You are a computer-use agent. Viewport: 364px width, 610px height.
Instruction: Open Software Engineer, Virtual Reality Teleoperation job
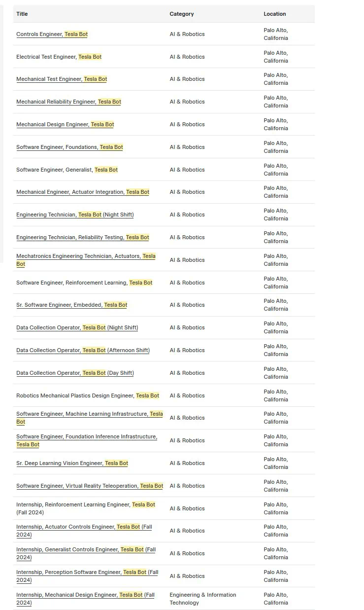coord(90,486)
